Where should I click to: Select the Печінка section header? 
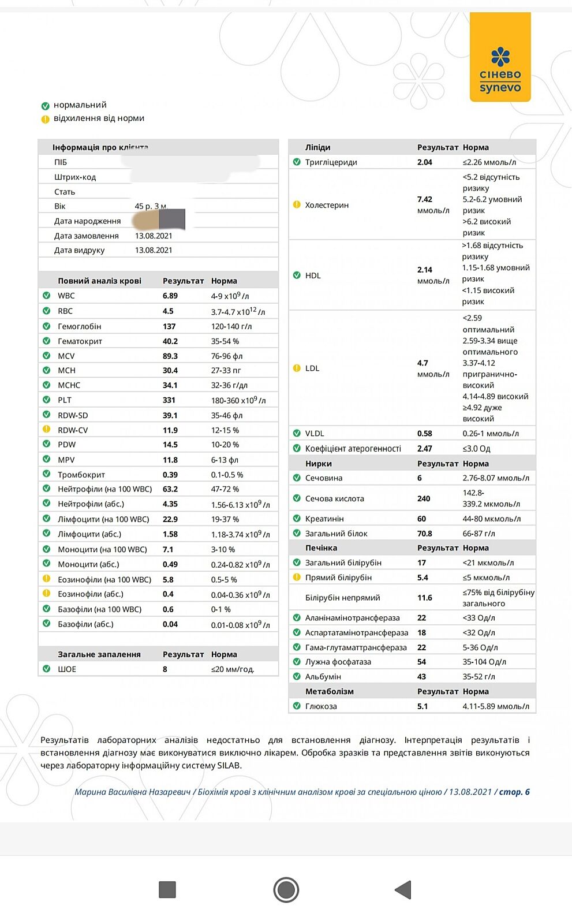coord(321,547)
